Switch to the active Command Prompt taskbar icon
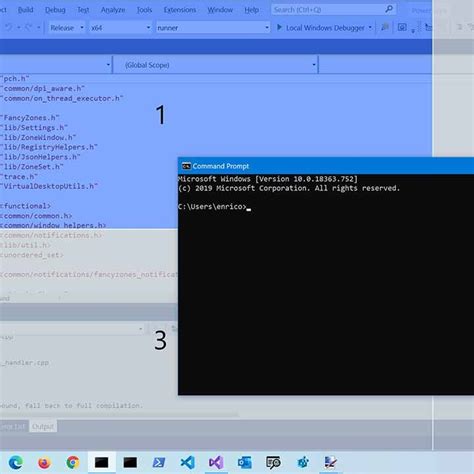Image resolution: width=474 pixels, height=474 pixels. (x=101, y=462)
